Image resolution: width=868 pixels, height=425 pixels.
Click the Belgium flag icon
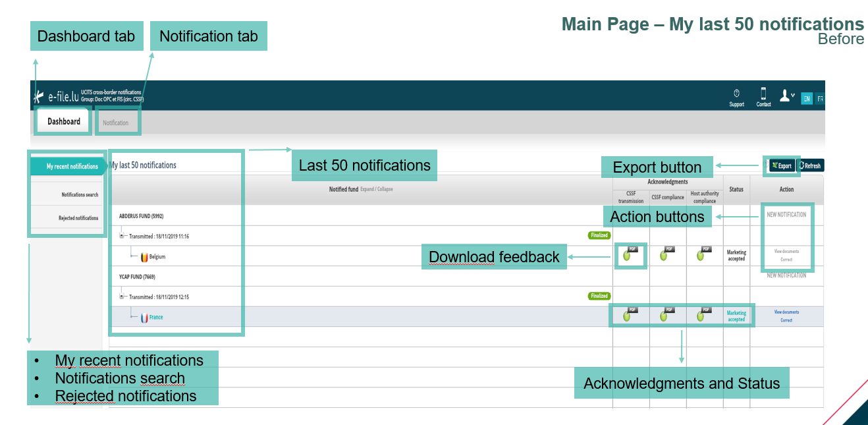tap(144, 257)
